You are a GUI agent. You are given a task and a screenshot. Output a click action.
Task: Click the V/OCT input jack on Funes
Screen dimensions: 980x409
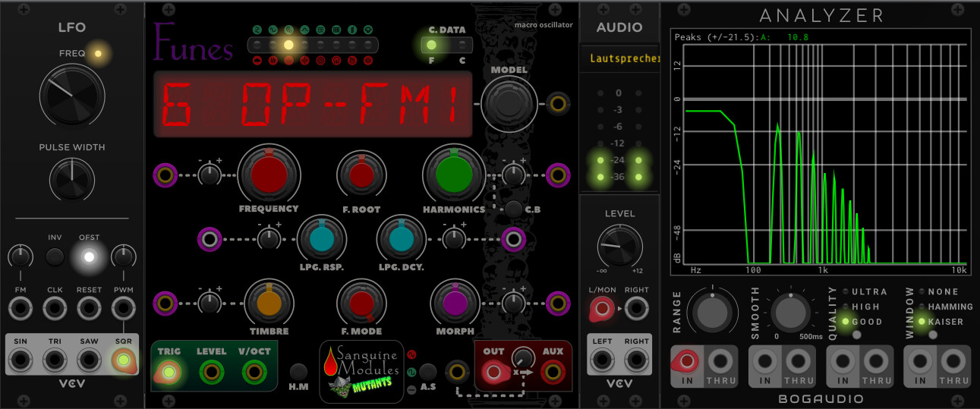click(254, 372)
